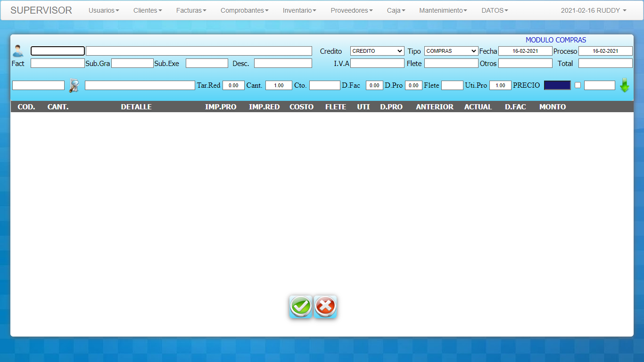The image size is (644, 362).
Task: Open the Credito dropdown
Action: [377, 51]
